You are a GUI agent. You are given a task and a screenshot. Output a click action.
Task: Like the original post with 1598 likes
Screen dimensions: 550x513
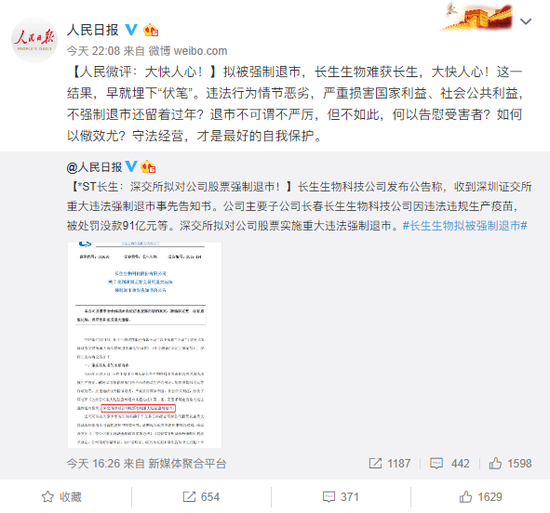[510, 464]
